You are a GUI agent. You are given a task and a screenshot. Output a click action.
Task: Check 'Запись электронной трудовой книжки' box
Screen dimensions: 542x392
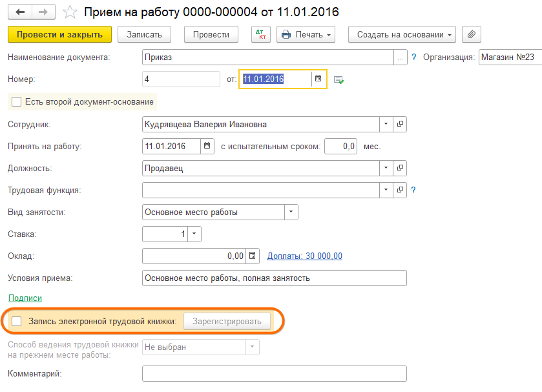click(17, 321)
